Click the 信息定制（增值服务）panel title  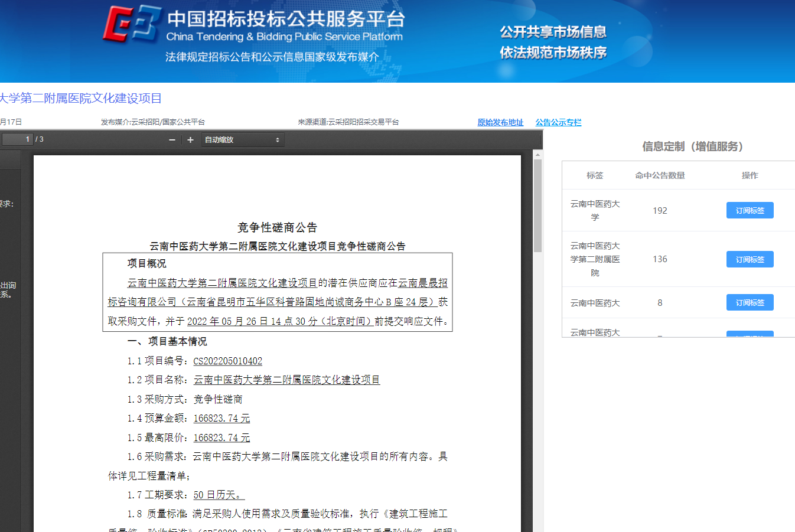point(692,146)
